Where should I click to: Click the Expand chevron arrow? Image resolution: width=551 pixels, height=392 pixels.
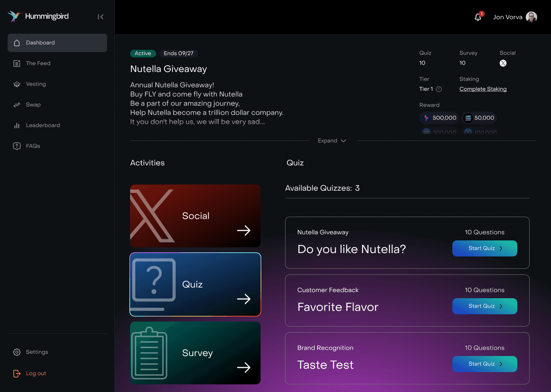(x=343, y=141)
